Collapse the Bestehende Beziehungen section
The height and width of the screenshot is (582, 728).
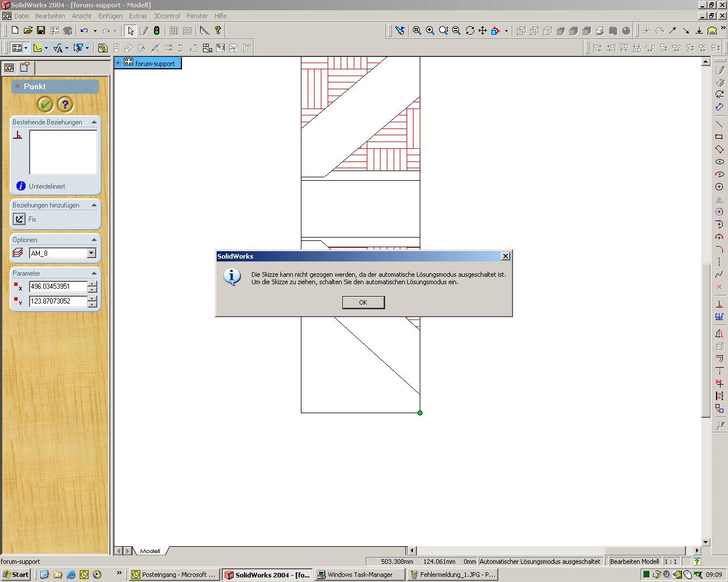[94, 122]
